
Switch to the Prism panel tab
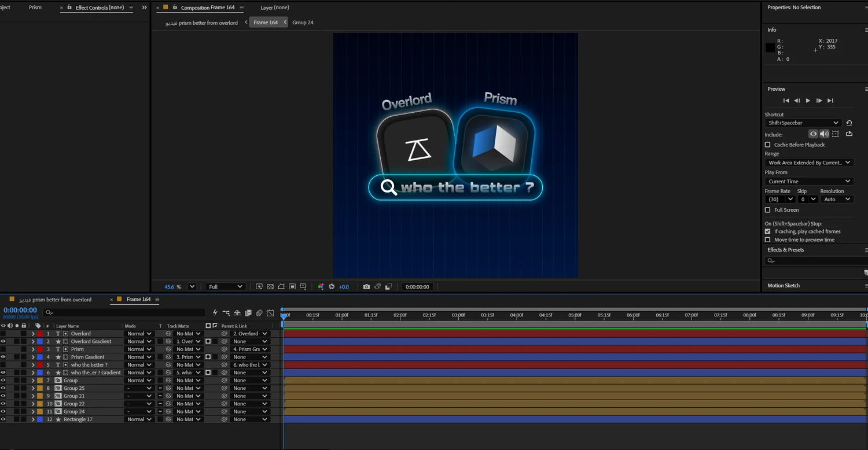(x=35, y=8)
